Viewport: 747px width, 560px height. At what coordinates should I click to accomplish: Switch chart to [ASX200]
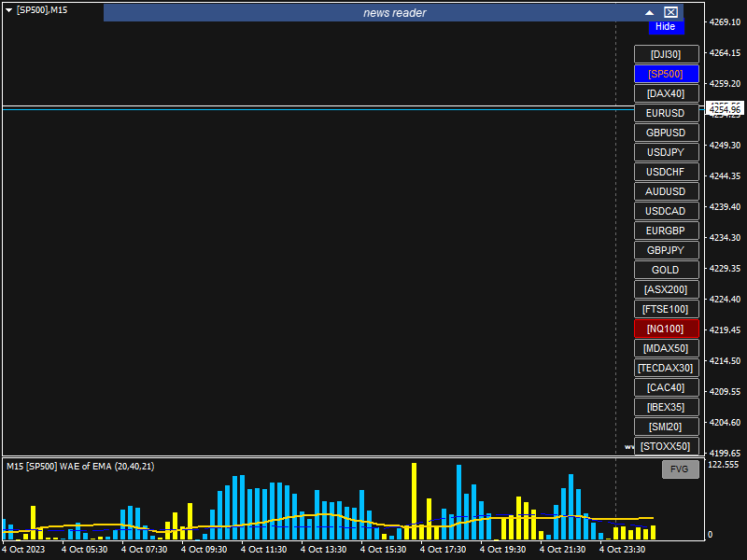666,289
